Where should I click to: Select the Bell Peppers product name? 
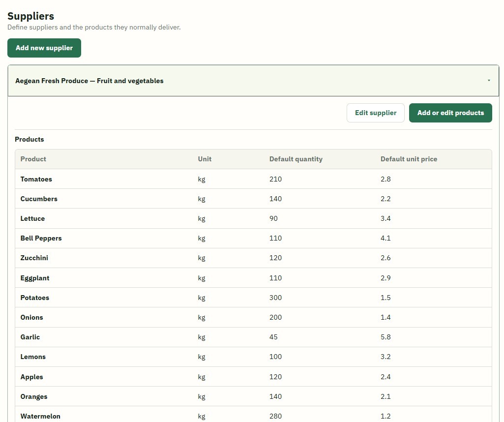point(41,238)
